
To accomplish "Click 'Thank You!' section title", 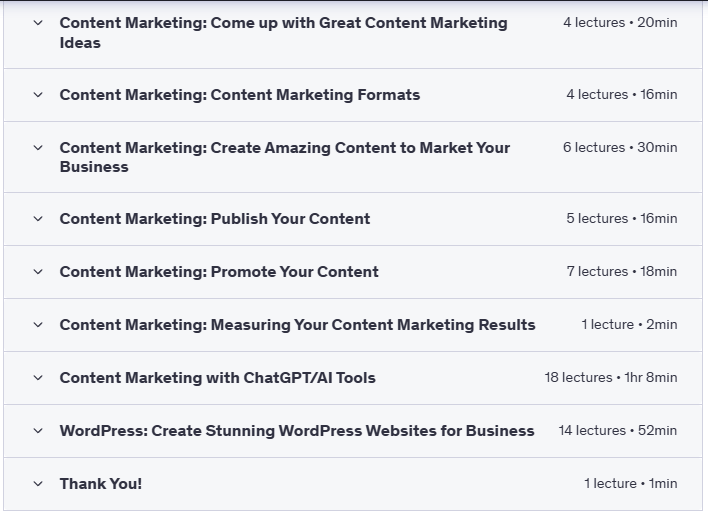I will [x=101, y=484].
